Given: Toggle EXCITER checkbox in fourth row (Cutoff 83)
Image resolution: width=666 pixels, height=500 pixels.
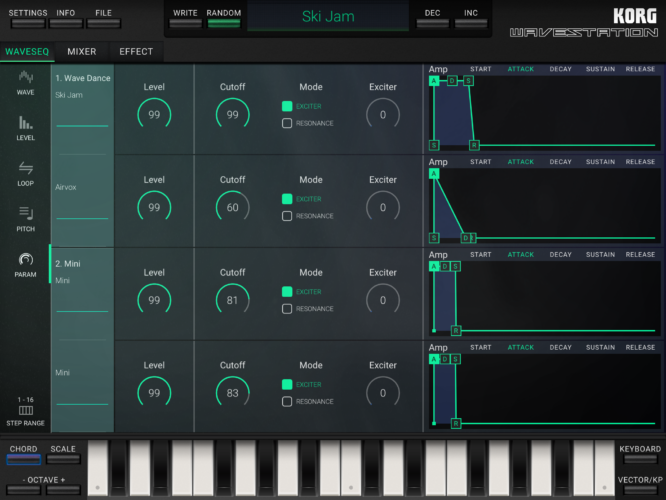Looking at the screenshot, I should click(x=287, y=384).
